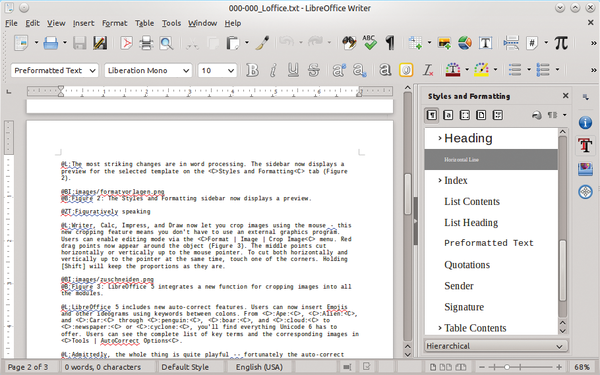
Task: Click the Subscript icon
Action: [360, 70]
